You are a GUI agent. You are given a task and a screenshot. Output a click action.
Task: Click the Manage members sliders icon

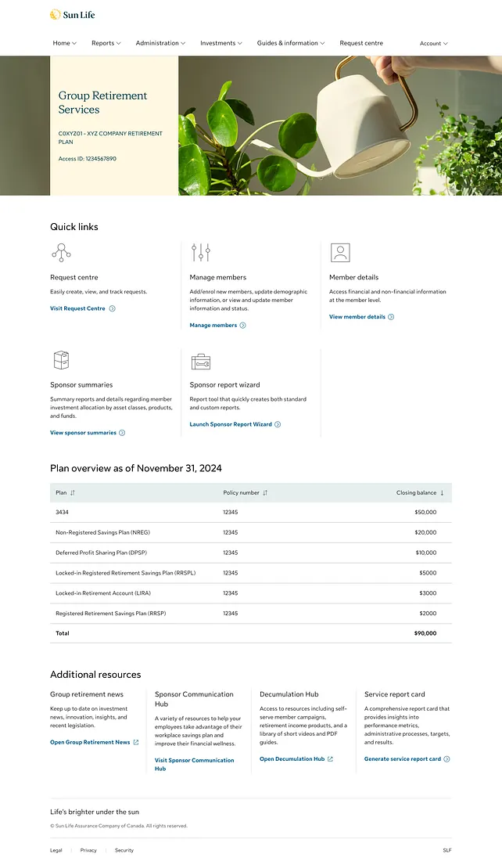tap(201, 253)
